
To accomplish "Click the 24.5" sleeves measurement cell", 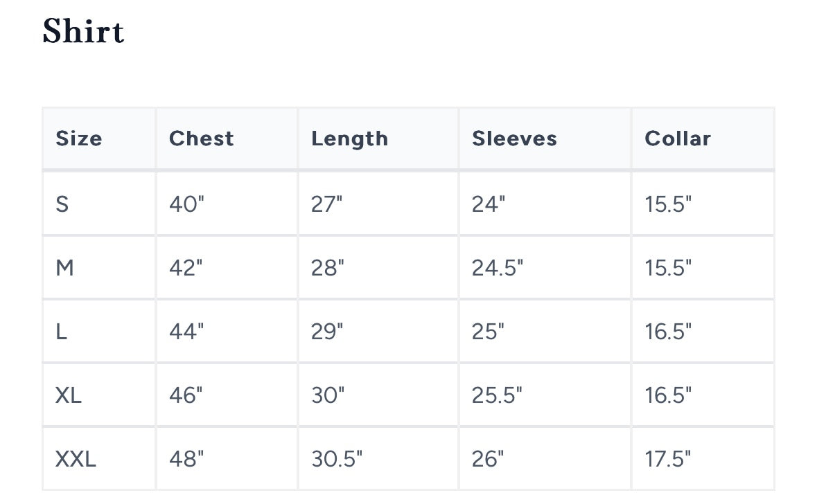I will [x=498, y=268].
